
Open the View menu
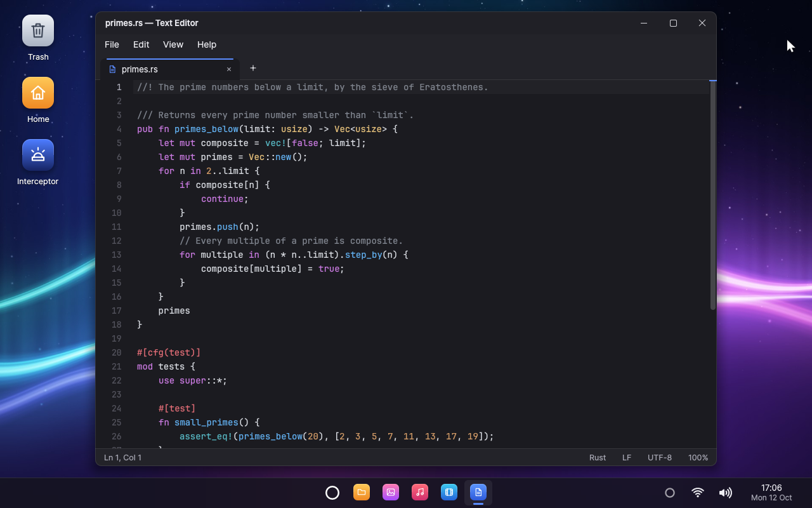(173, 44)
